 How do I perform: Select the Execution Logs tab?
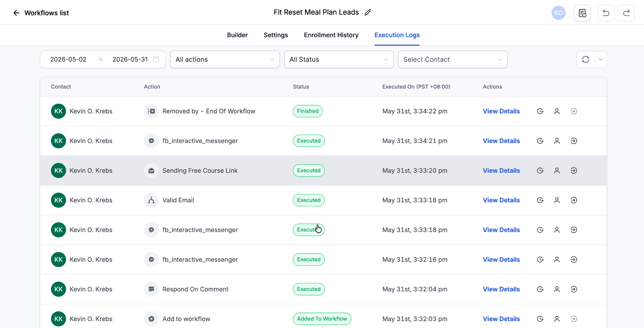click(397, 35)
